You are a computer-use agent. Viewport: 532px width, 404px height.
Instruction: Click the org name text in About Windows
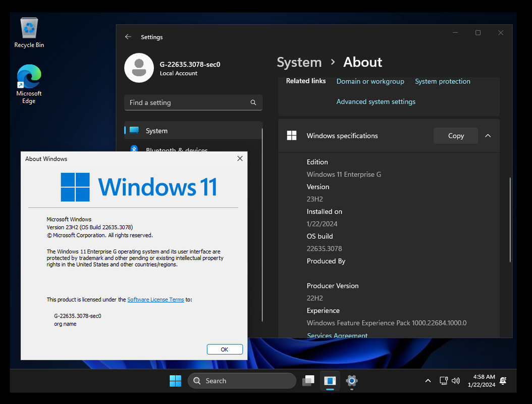65,324
